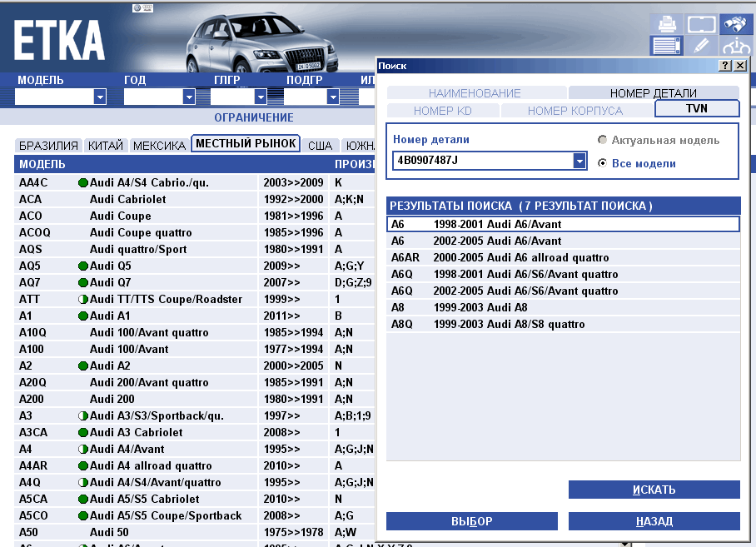The height and width of the screenshot is (547, 756).
Task: Select the США market tab
Action: [321, 146]
